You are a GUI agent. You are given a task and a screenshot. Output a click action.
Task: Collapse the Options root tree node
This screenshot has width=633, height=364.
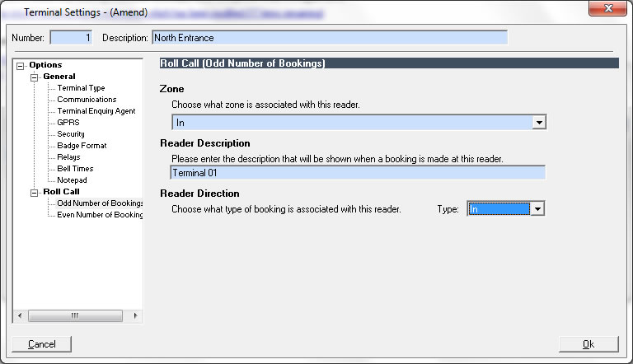(21, 66)
